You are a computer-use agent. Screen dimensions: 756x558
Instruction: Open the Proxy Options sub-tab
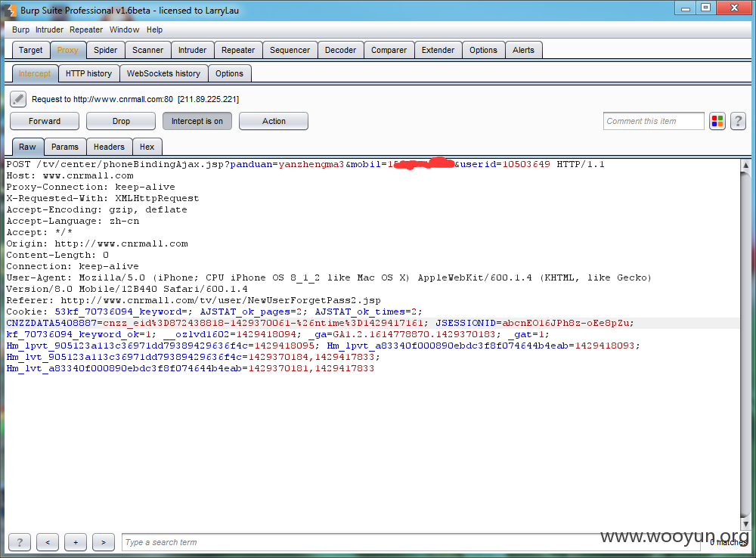(229, 73)
